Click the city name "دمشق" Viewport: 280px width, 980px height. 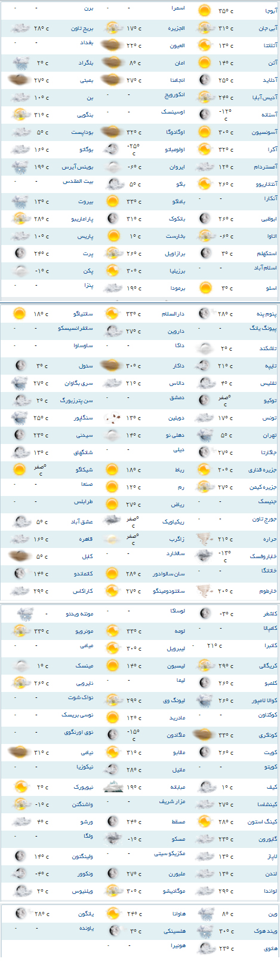click(177, 398)
